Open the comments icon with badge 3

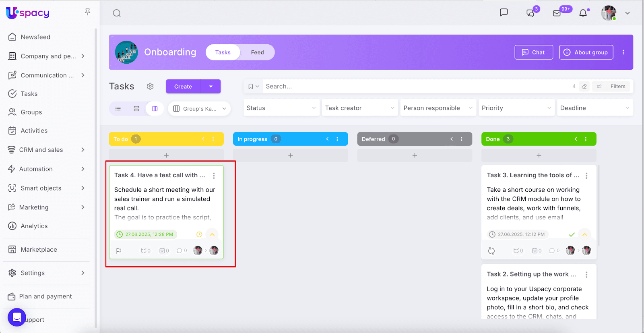point(530,13)
